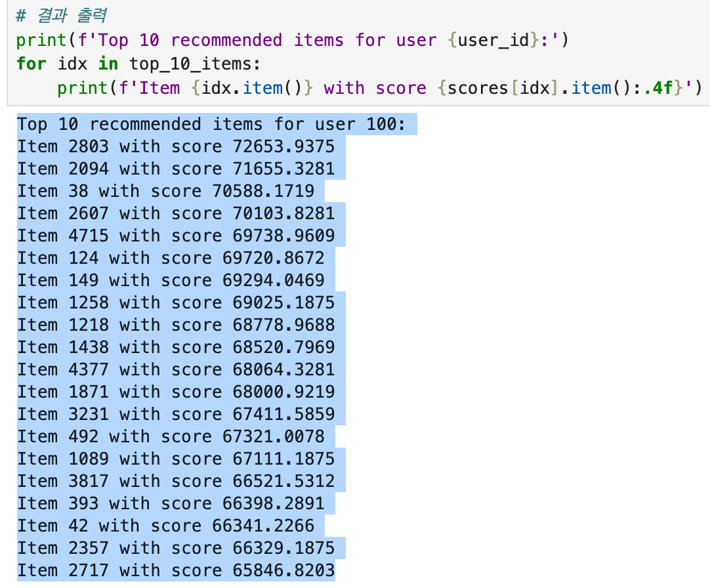Click the 'Item 2357 with score 66329.1875' line
This screenshot has height=588, width=710.
176,548
